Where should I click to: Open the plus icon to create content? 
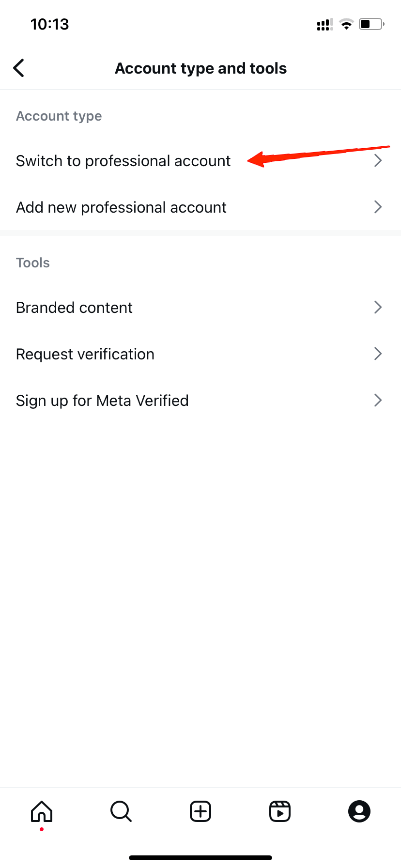200,811
